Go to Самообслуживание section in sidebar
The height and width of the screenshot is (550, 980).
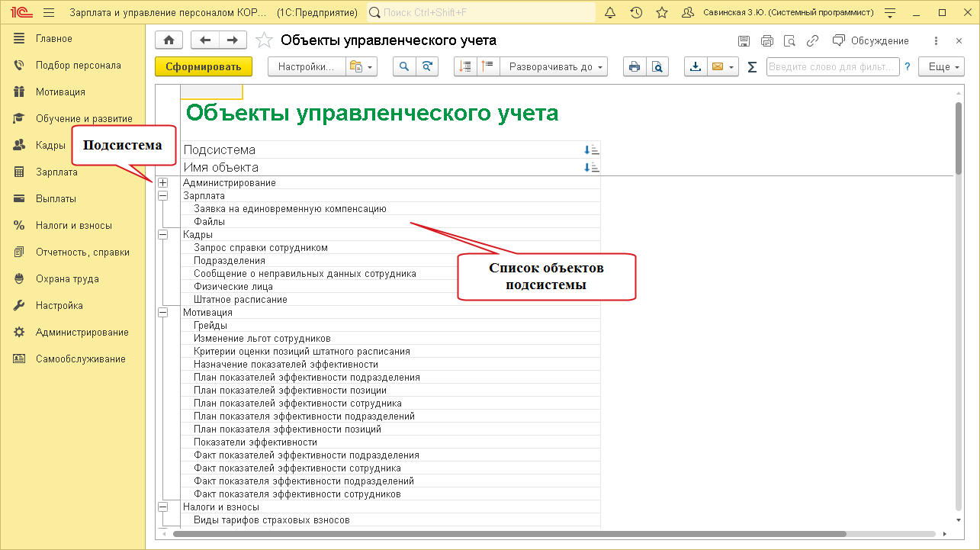(x=80, y=359)
